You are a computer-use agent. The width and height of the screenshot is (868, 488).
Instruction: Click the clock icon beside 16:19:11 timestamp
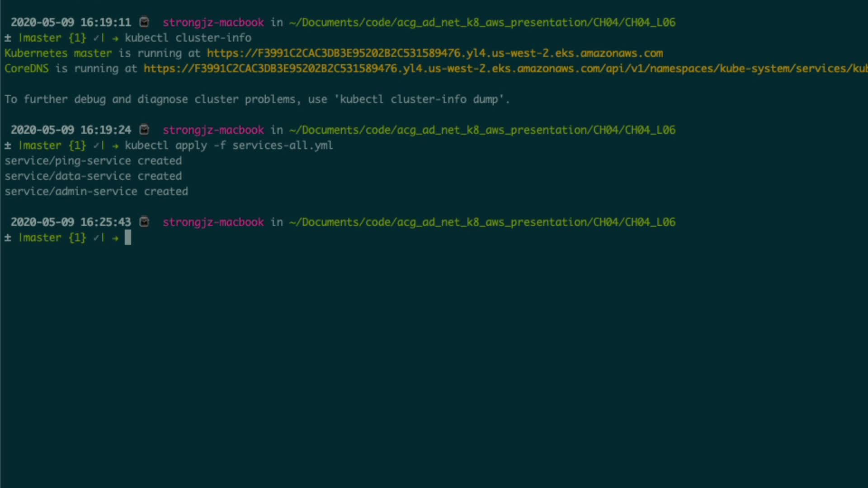coord(144,22)
